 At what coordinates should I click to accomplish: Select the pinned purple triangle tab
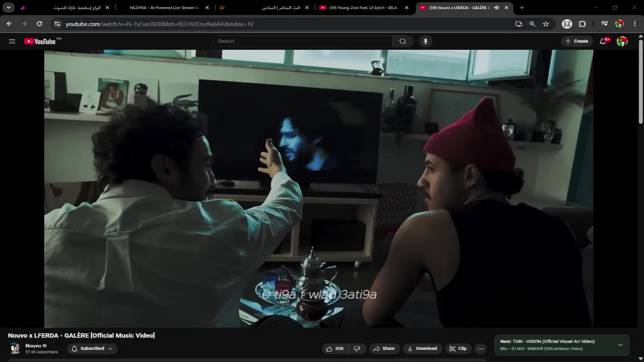point(24,8)
